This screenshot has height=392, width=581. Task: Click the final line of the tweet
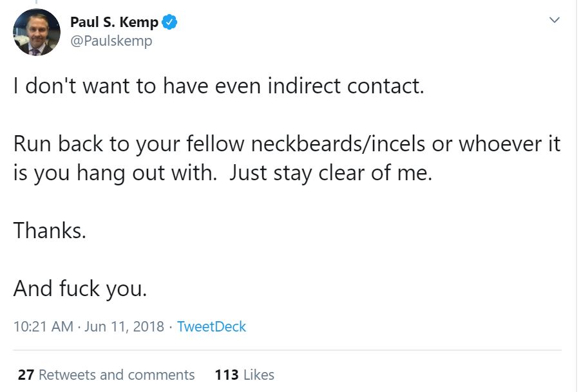coord(80,288)
